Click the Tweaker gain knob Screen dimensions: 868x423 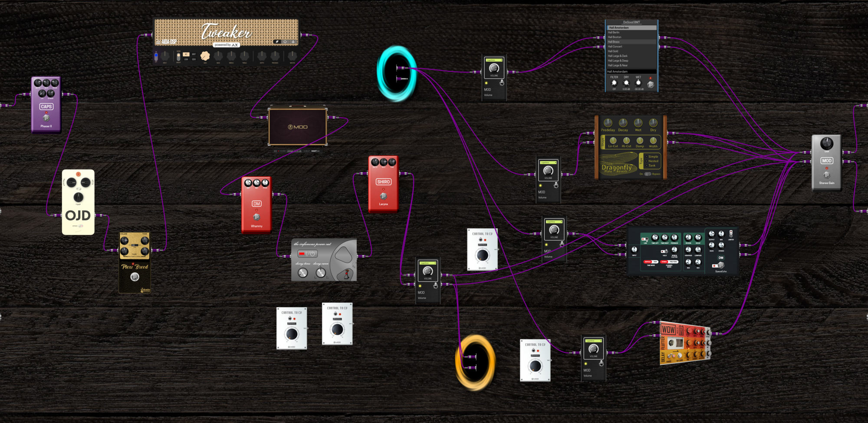coord(205,56)
